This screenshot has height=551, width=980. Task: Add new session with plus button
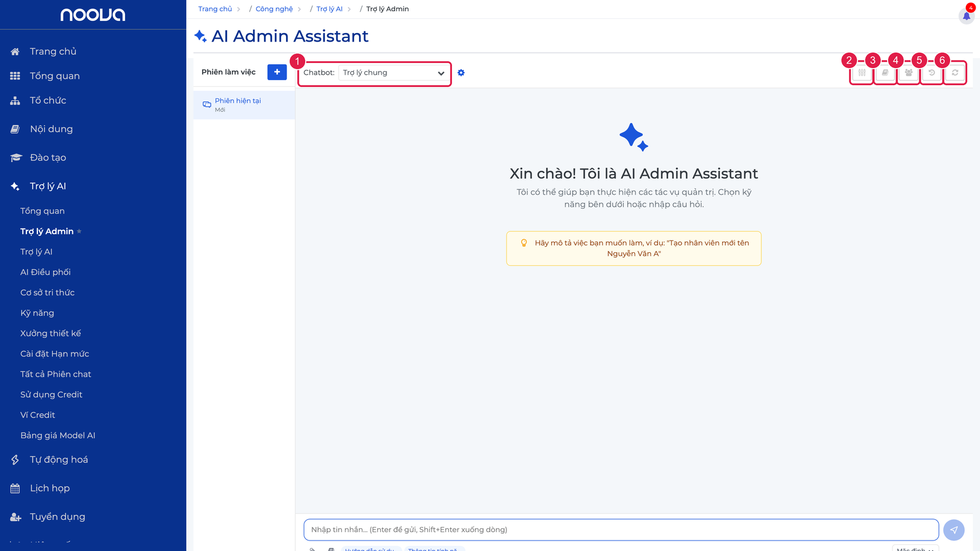(277, 72)
